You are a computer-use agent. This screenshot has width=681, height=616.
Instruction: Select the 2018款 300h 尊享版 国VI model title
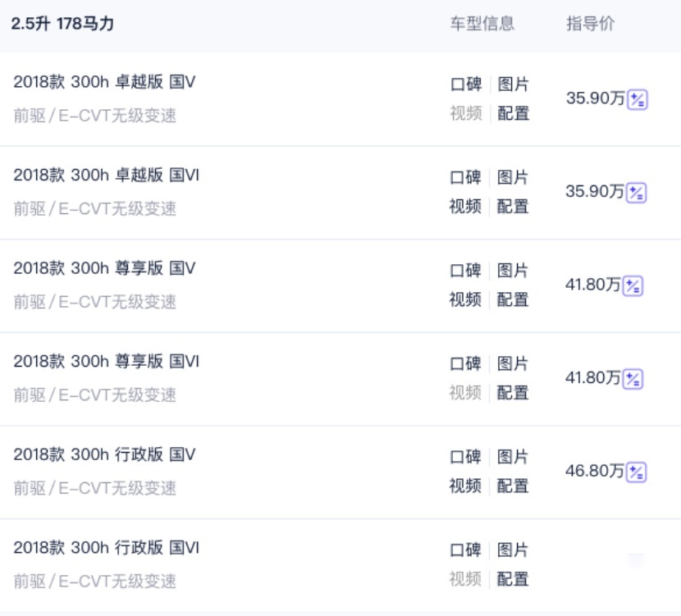pos(106,361)
